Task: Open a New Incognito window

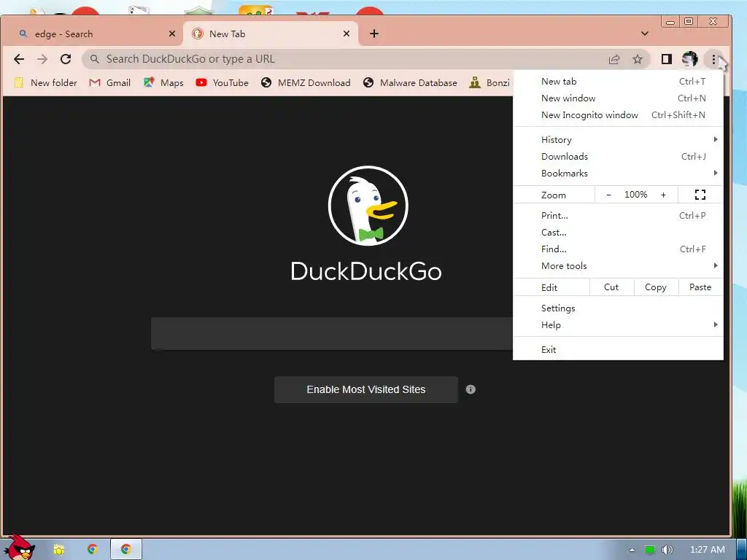Action: (618, 114)
